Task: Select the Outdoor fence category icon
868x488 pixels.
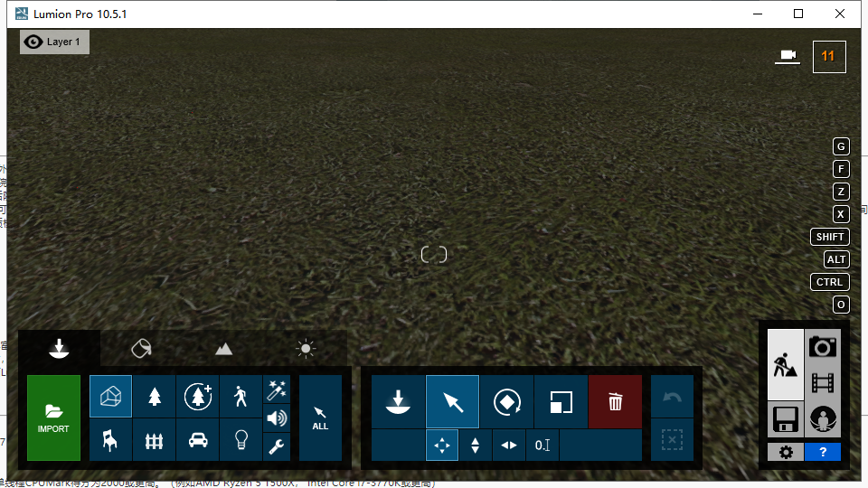Action: [155, 440]
